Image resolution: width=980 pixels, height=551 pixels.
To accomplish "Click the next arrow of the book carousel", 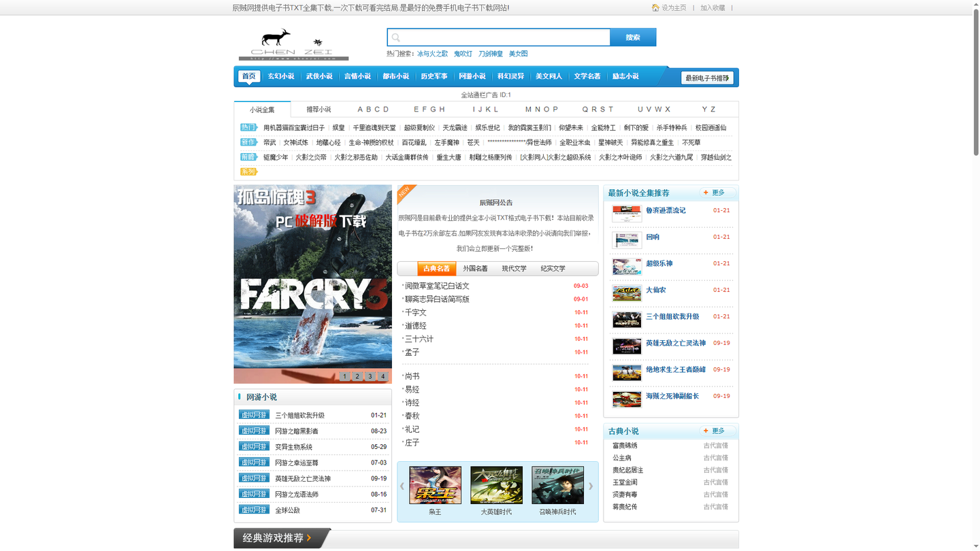I will pyautogui.click(x=591, y=486).
